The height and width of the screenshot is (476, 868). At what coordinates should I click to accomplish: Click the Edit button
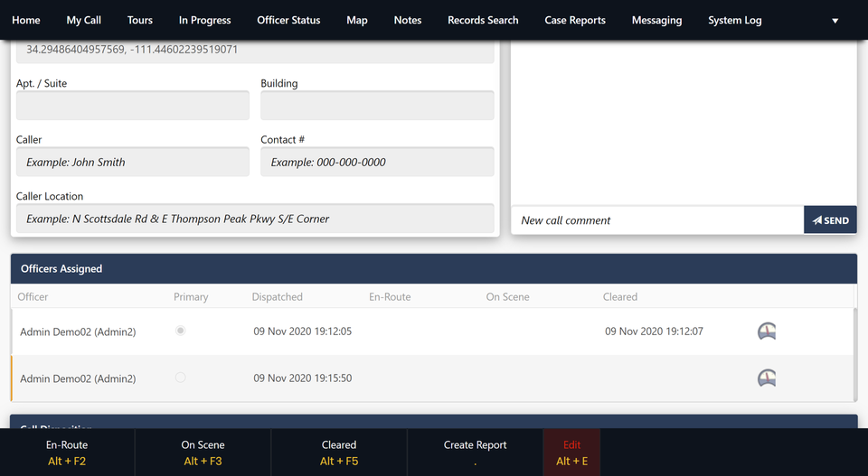tap(571, 453)
